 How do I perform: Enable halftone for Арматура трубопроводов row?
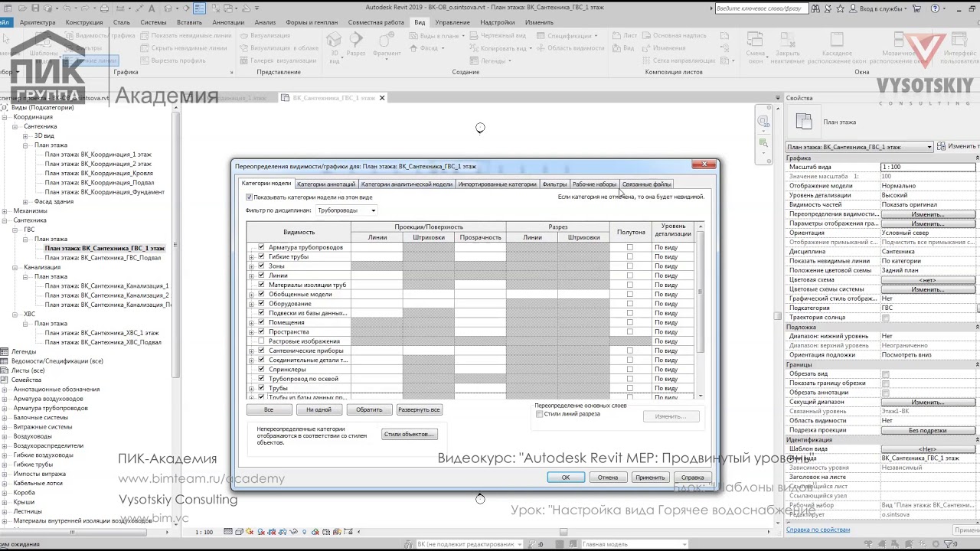pos(630,247)
